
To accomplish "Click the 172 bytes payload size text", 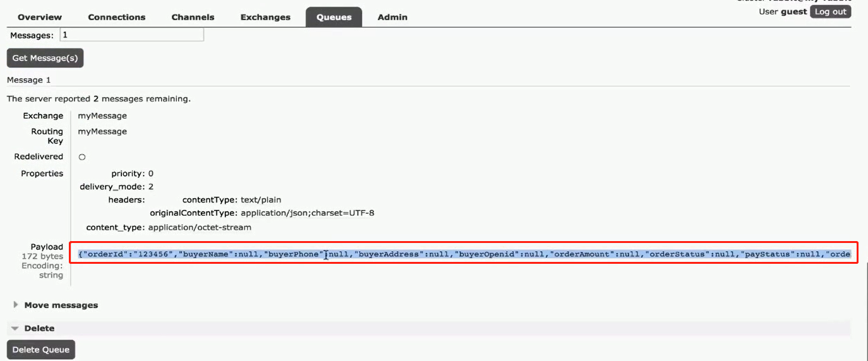I will coord(42,256).
